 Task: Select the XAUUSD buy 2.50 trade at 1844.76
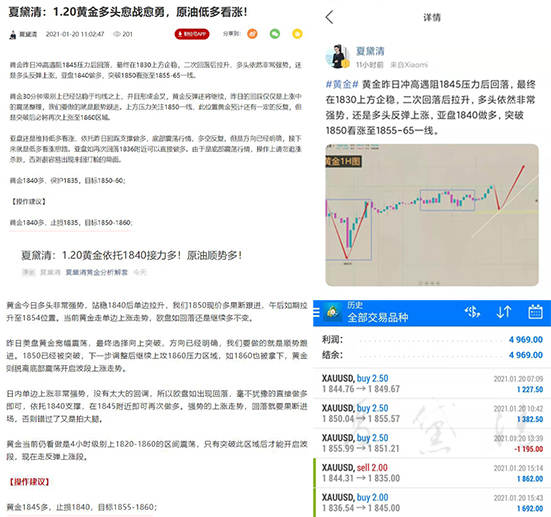432,383
